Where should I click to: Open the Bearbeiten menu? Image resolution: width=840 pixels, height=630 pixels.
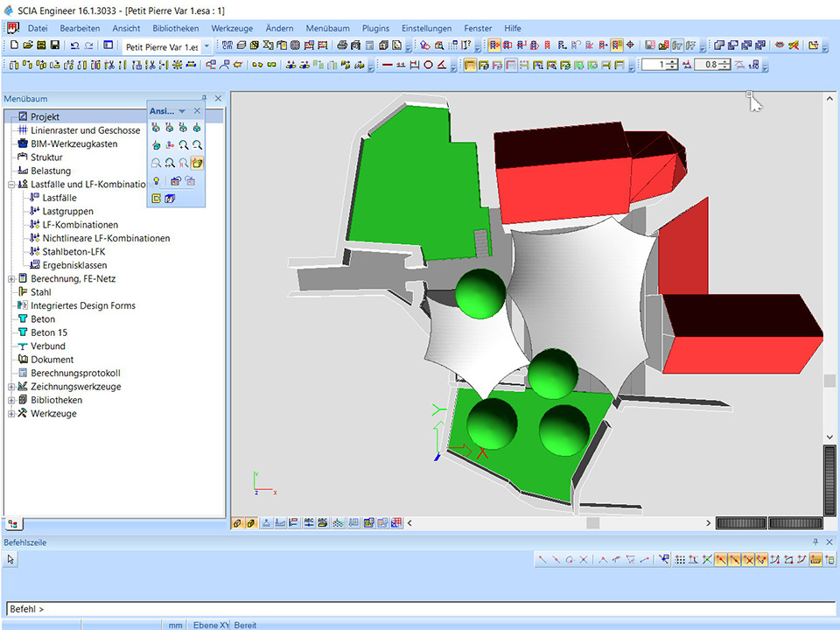coord(80,28)
